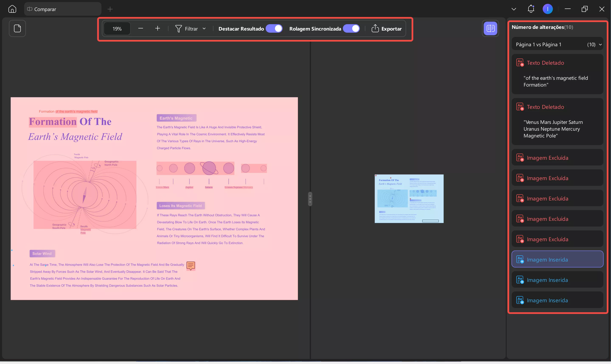Click the user profile avatar
Image resolution: width=611 pixels, height=364 pixels.
click(x=548, y=9)
